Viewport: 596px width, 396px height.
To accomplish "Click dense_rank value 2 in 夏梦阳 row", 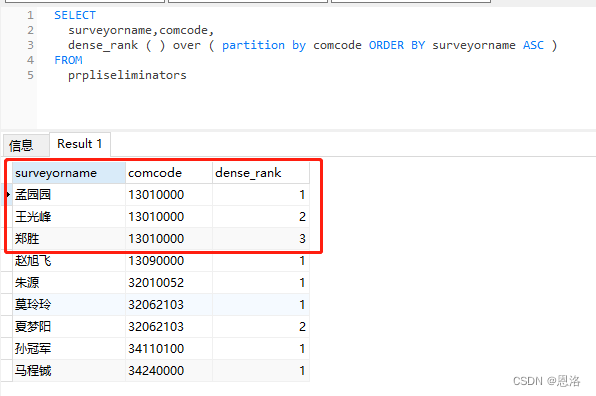I will point(261,326).
